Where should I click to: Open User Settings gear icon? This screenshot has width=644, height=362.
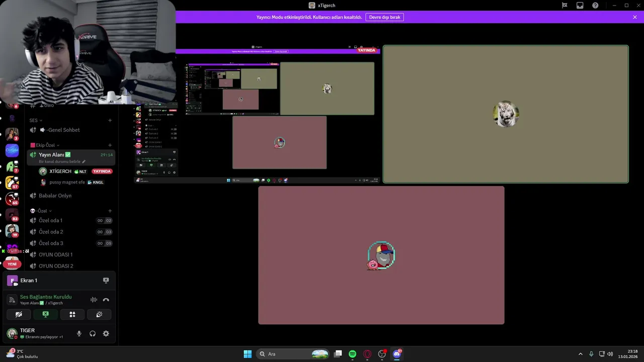(x=106, y=333)
